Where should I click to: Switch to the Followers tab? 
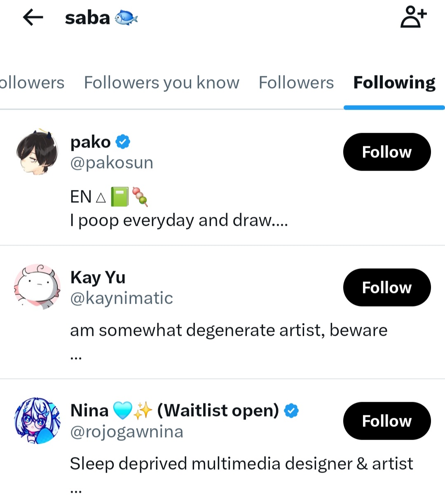click(x=296, y=83)
